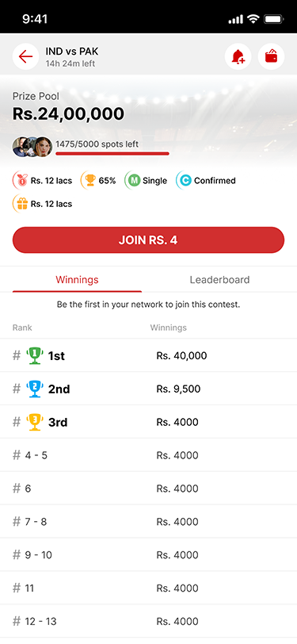
Task: Select the rank 4 - 5 winnings row
Action: [149, 455]
